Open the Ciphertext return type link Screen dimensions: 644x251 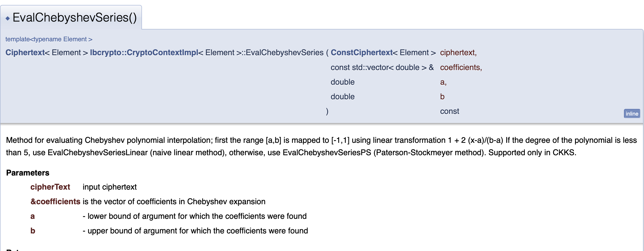tap(25, 52)
